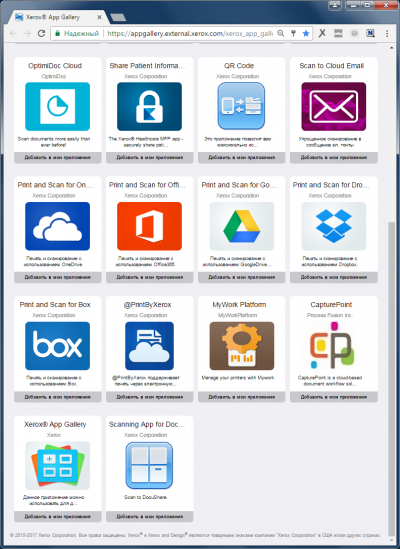Image resolution: width=400 pixels, height=549 pixels.
Task: Open the CapturePoint app icon
Action: 332,346
